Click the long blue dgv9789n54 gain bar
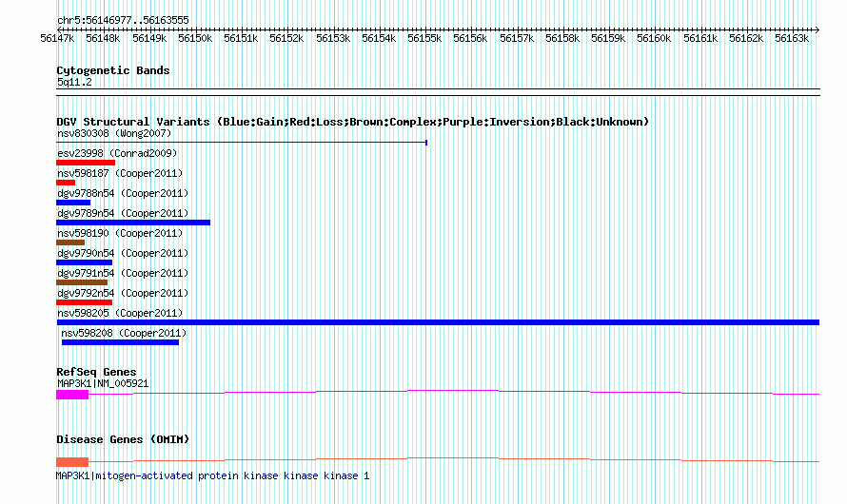 tap(133, 223)
